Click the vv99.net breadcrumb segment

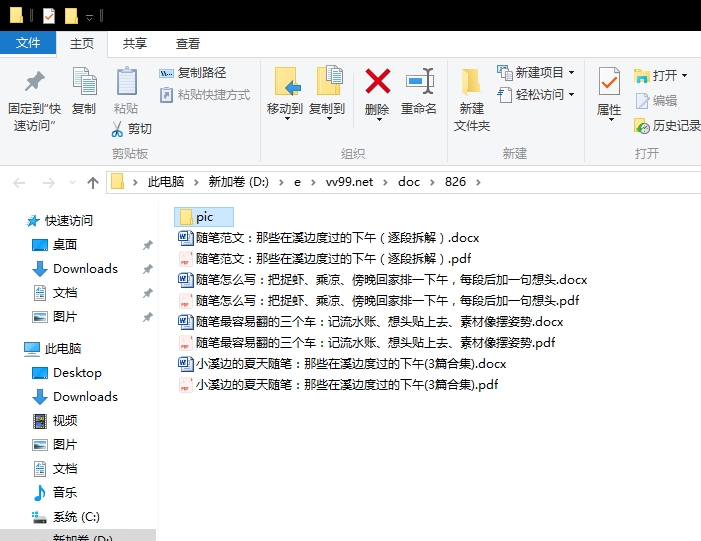pyautogui.click(x=349, y=182)
